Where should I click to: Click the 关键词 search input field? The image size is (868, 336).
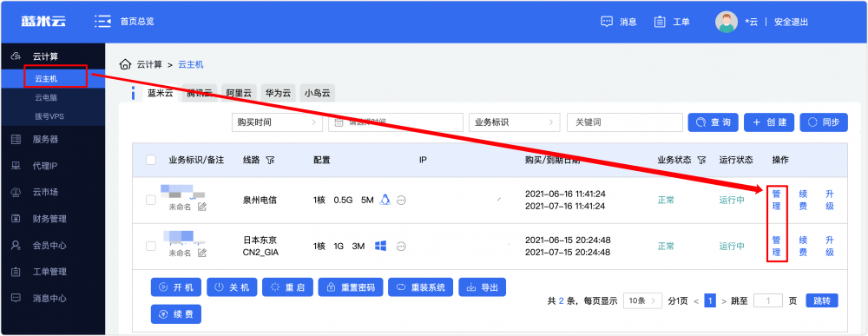(624, 122)
